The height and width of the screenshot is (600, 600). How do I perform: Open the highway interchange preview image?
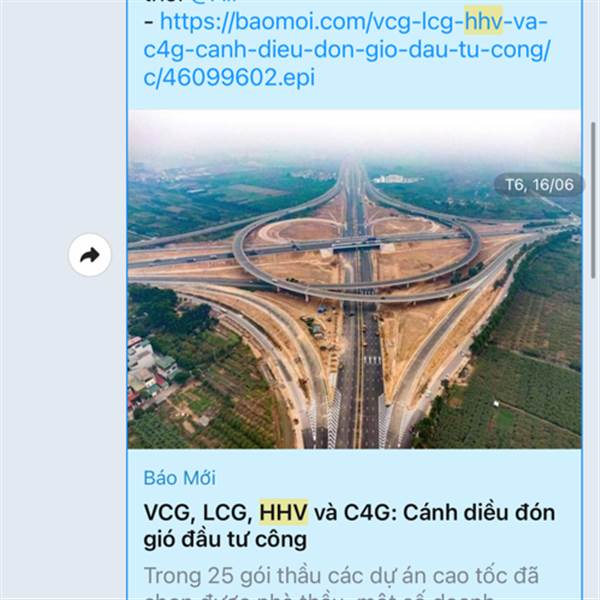(x=354, y=279)
